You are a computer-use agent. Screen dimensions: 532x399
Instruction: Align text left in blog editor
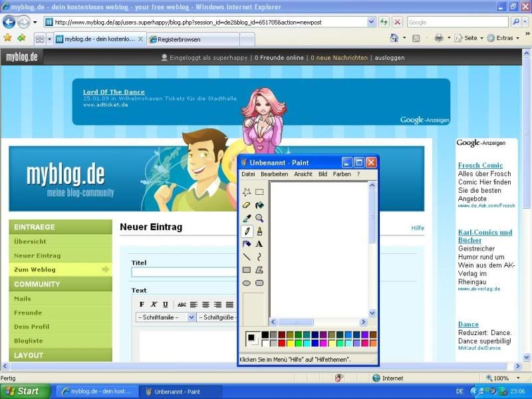click(x=194, y=305)
